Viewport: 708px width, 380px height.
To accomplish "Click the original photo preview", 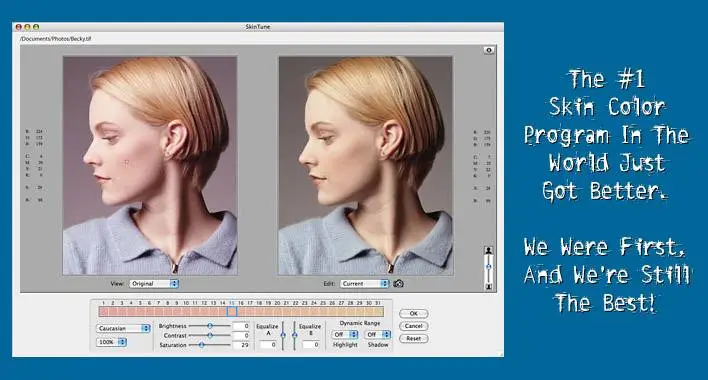I will pyautogui.click(x=150, y=166).
